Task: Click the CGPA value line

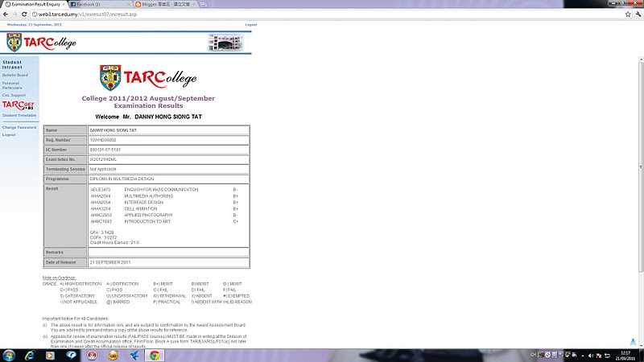Action: point(103,237)
